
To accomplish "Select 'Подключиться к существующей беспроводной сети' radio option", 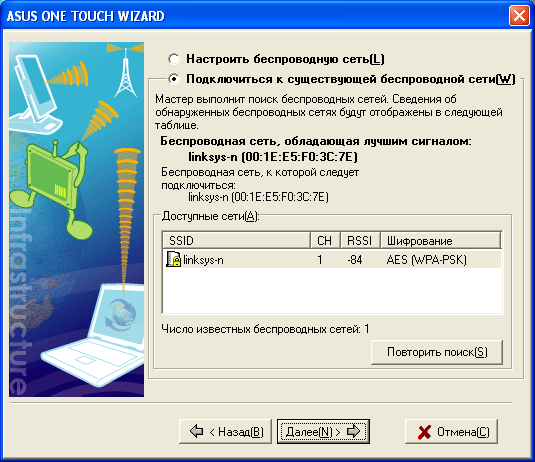I will 174,79.
